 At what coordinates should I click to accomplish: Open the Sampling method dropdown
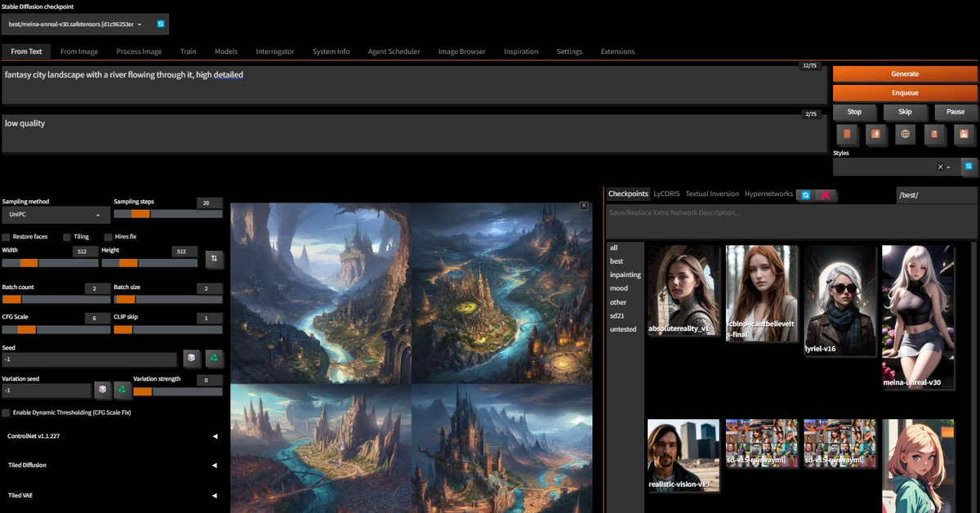(x=56, y=215)
